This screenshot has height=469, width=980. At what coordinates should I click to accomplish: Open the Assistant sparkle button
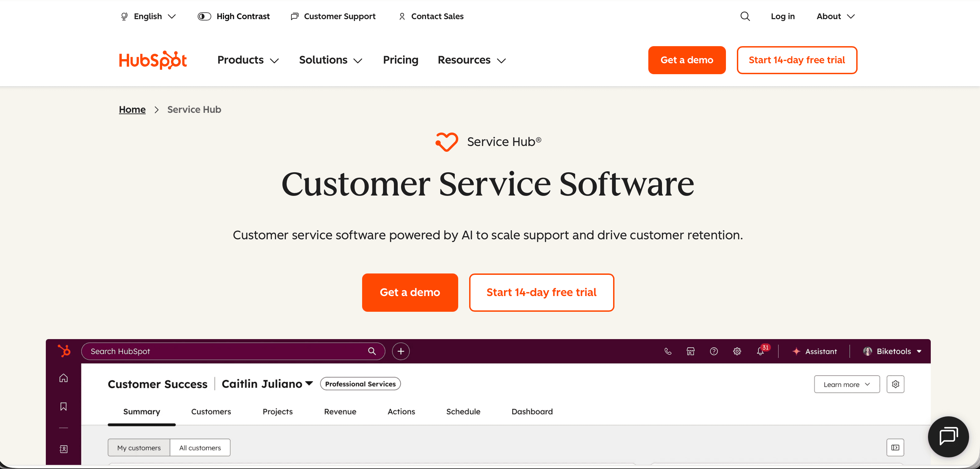click(814, 351)
